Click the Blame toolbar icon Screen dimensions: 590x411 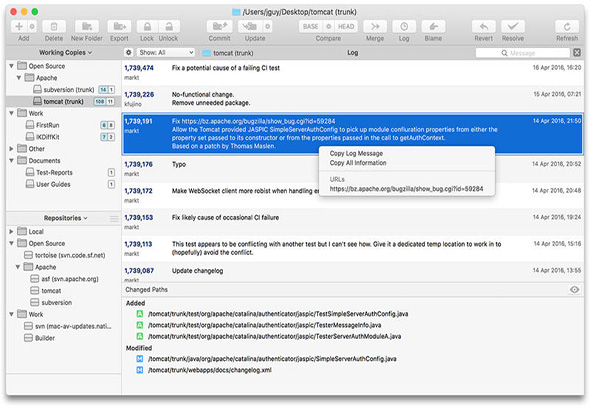(x=433, y=26)
